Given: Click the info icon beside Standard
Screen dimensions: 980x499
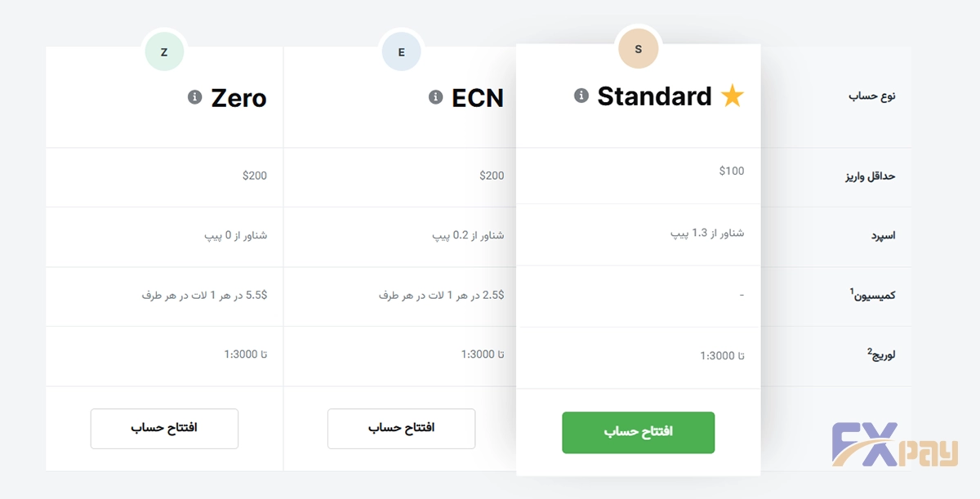Looking at the screenshot, I should [x=581, y=96].
